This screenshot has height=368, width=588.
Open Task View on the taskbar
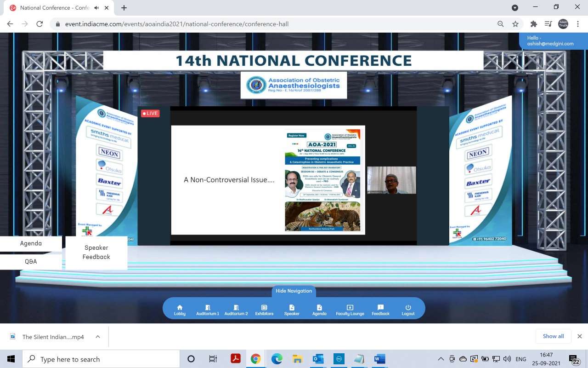tap(213, 359)
